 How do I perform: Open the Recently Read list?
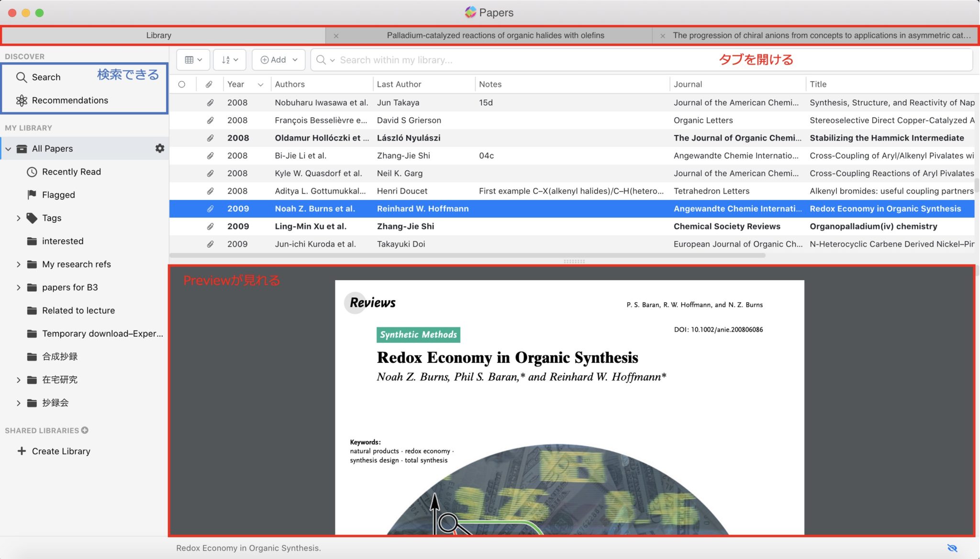click(x=64, y=172)
